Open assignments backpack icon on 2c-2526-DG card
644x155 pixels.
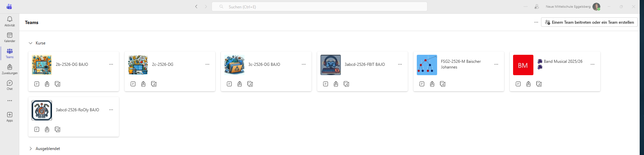[143, 84]
